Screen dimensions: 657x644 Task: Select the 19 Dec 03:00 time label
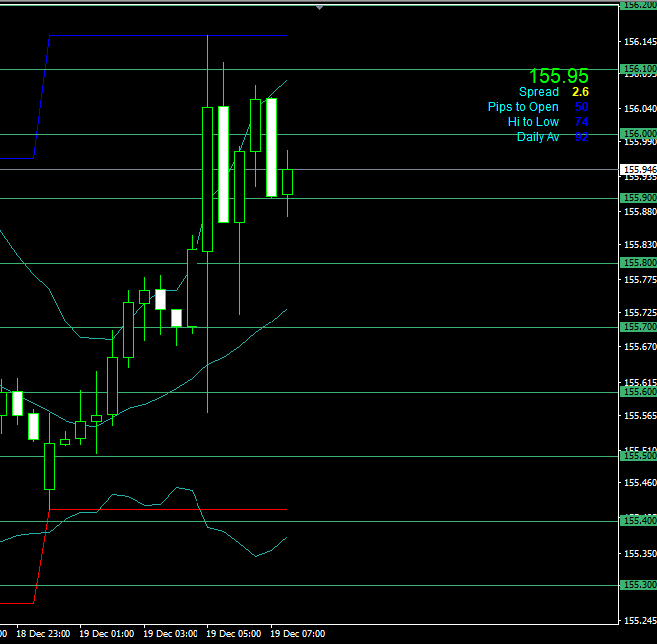click(171, 633)
